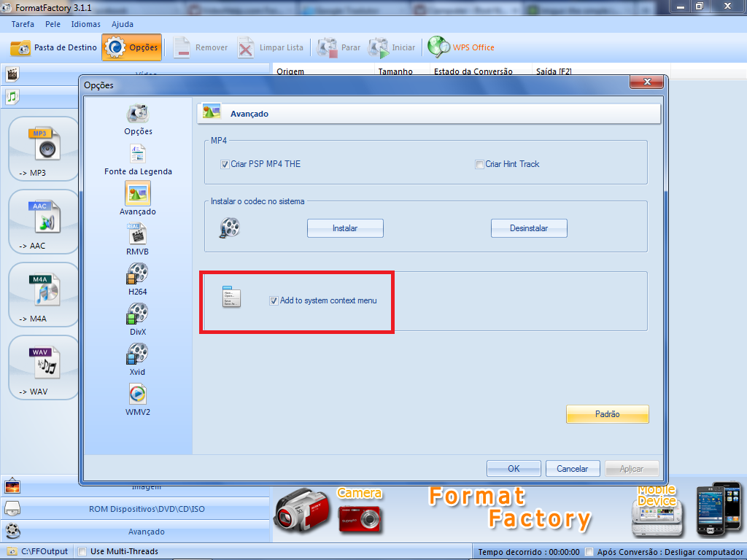Screen dimensions: 747x560
Task: Click the output folder icon in status bar
Action: coord(12,551)
